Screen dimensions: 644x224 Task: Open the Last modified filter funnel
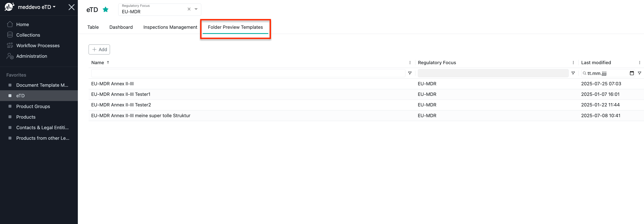[639, 73]
